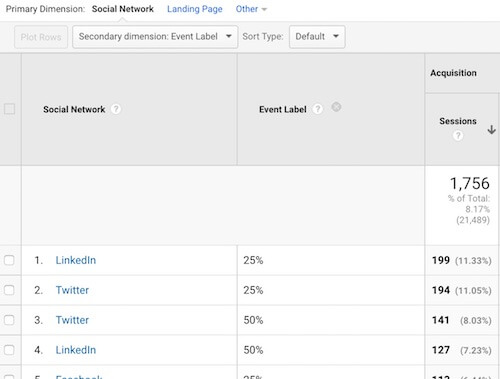Viewport: 500px width, 379px height.
Task: Check the row 3 Twitter 50% checkbox
Action: point(9,320)
